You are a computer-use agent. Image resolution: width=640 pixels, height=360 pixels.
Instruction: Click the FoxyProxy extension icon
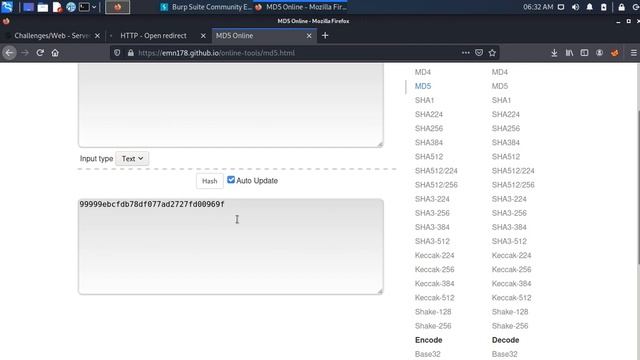(615, 53)
